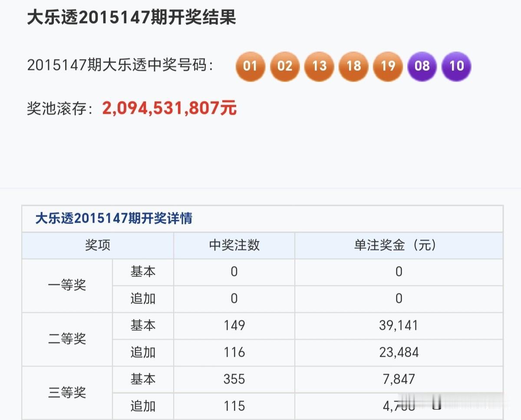Select lottery ball number 01
The height and width of the screenshot is (420, 521).
[x=250, y=66]
